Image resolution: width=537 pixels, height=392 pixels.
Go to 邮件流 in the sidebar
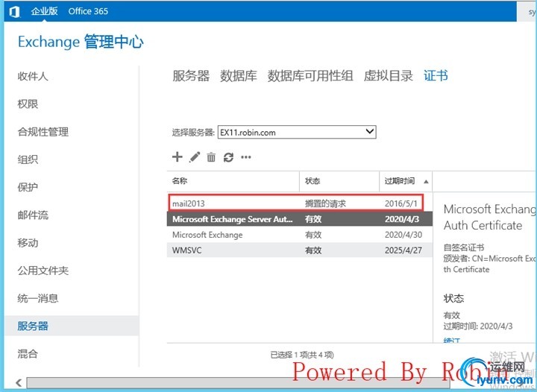33,215
